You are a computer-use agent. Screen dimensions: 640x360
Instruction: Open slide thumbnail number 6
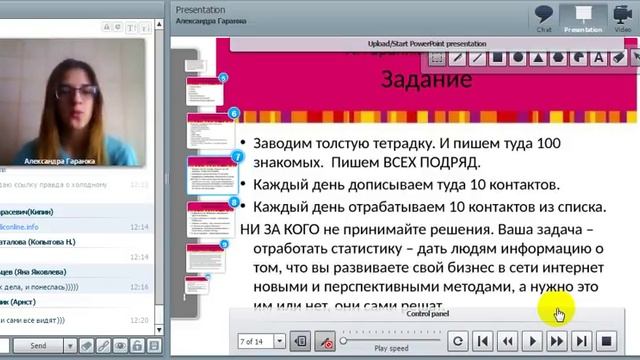[x=211, y=131]
